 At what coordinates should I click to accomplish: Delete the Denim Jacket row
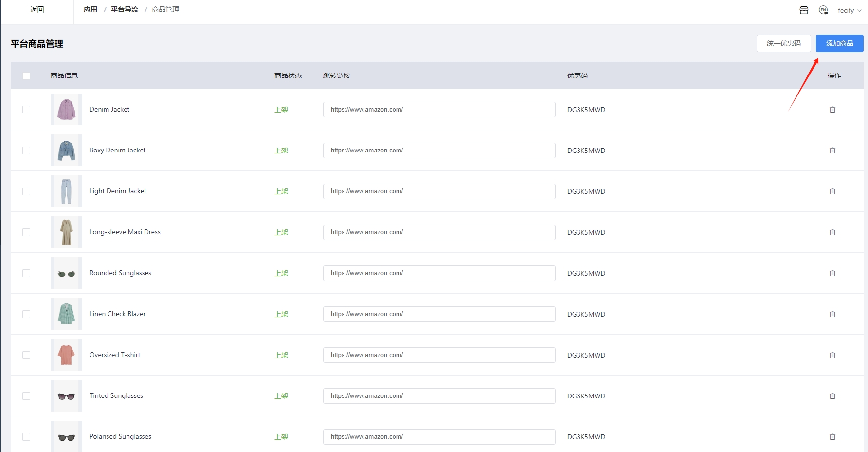[832, 110]
